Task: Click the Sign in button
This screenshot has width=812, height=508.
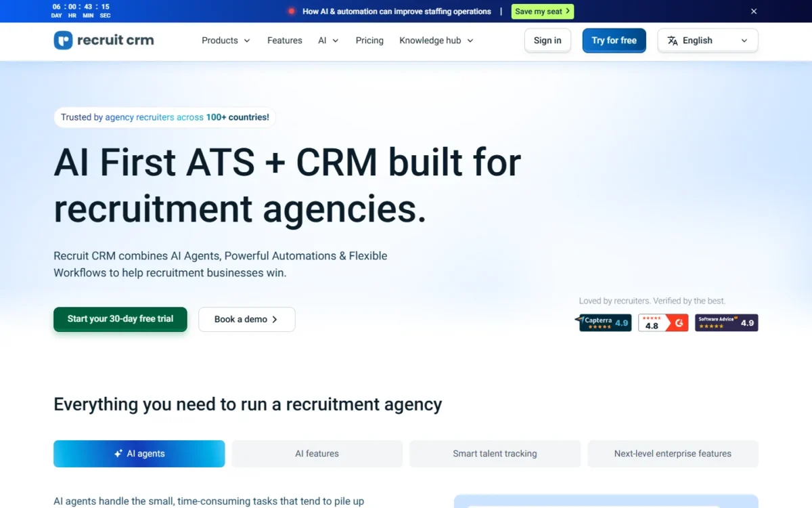Action: coord(547,41)
